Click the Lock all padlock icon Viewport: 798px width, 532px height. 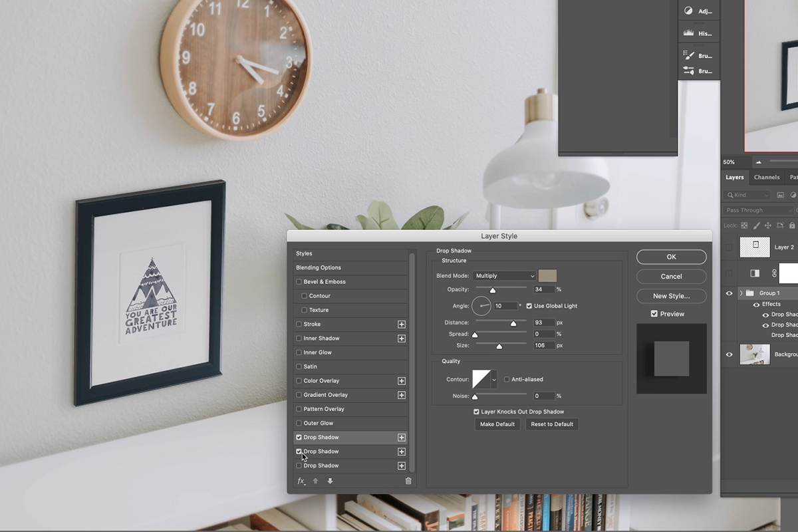click(792, 225)
